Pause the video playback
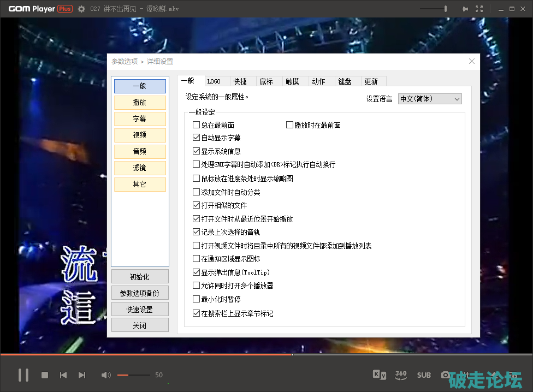 click(23, 375)
